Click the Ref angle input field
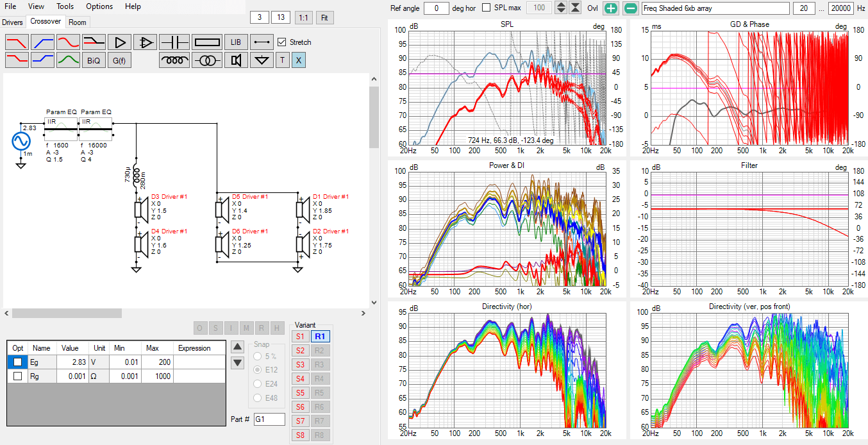This screenshot has height=445, width=868. [x=437, y=8]
